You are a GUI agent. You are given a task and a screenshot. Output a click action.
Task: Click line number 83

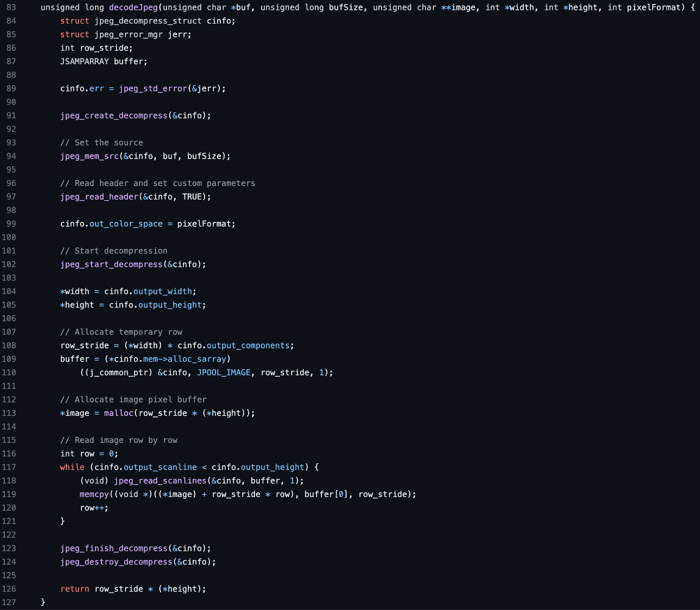pyautogui.click(x=11, y=7)
